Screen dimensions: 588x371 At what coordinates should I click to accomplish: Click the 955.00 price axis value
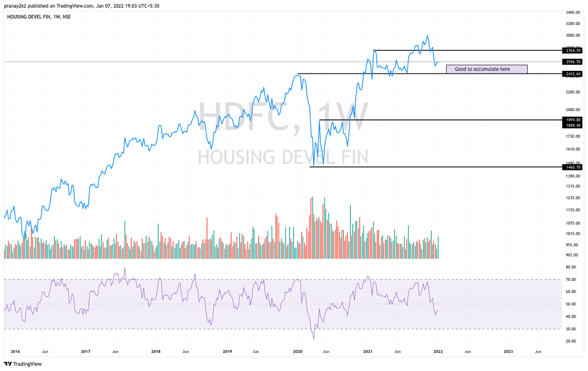[x=572, y=244]
